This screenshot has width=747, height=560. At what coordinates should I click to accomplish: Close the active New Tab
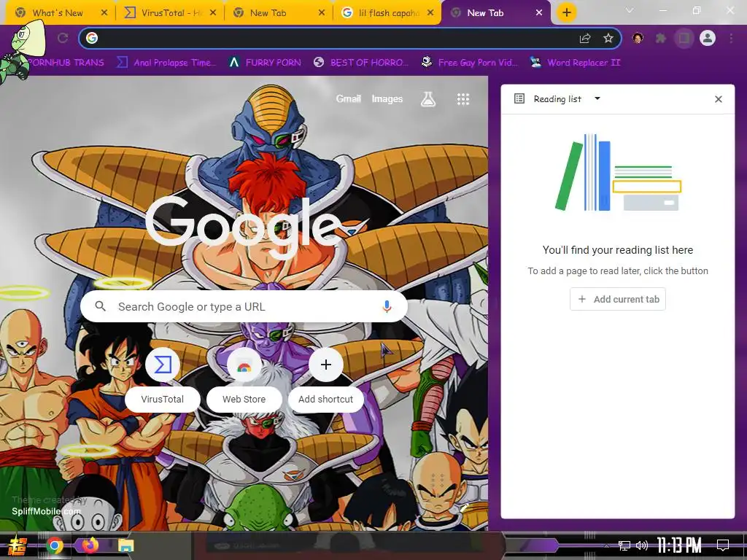coord(539,13)
